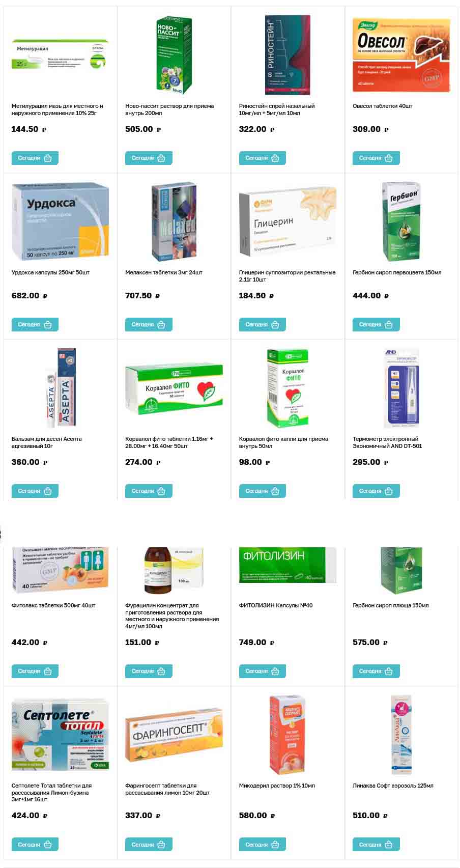Click Сегодня button for Микодерил раствор
Screen dimensions: 460x868
coord(262,845)
